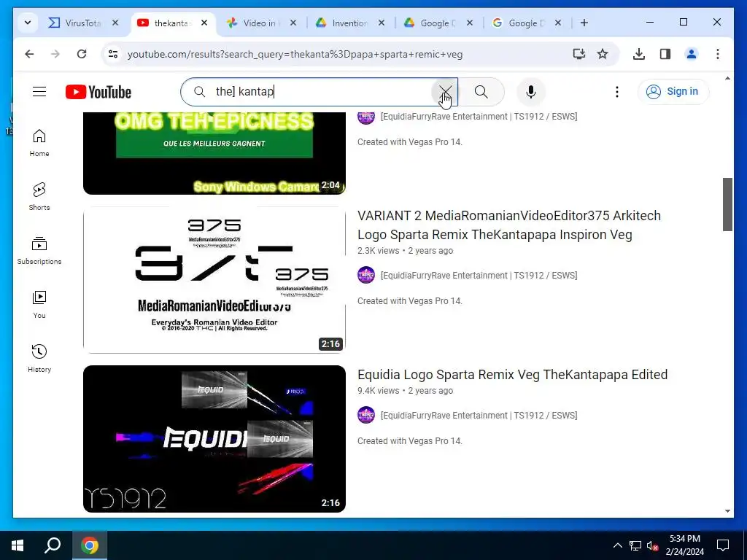
Task: Open the muted volume tray icon
Action: pos(652,545)
